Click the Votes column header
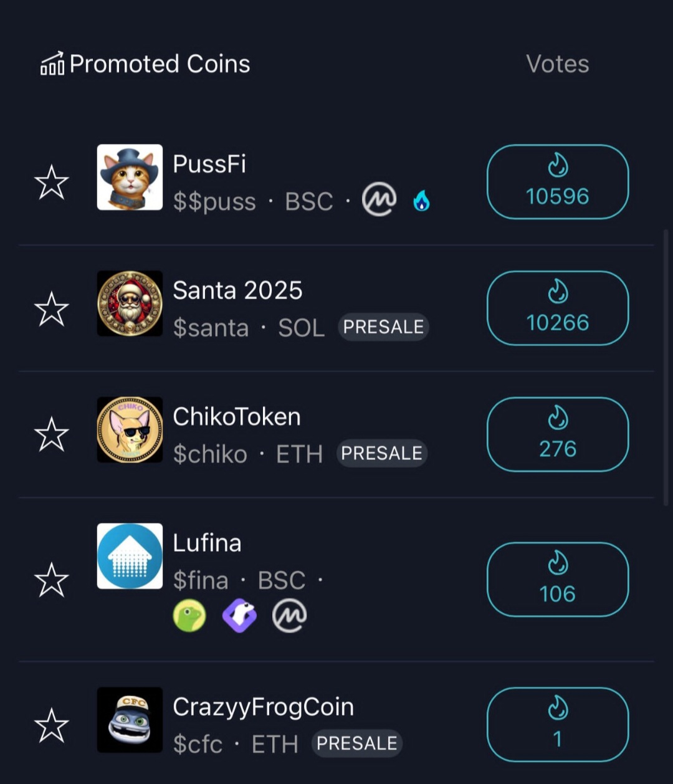Viewport: 673px width, 784px height. pos(558,64)
